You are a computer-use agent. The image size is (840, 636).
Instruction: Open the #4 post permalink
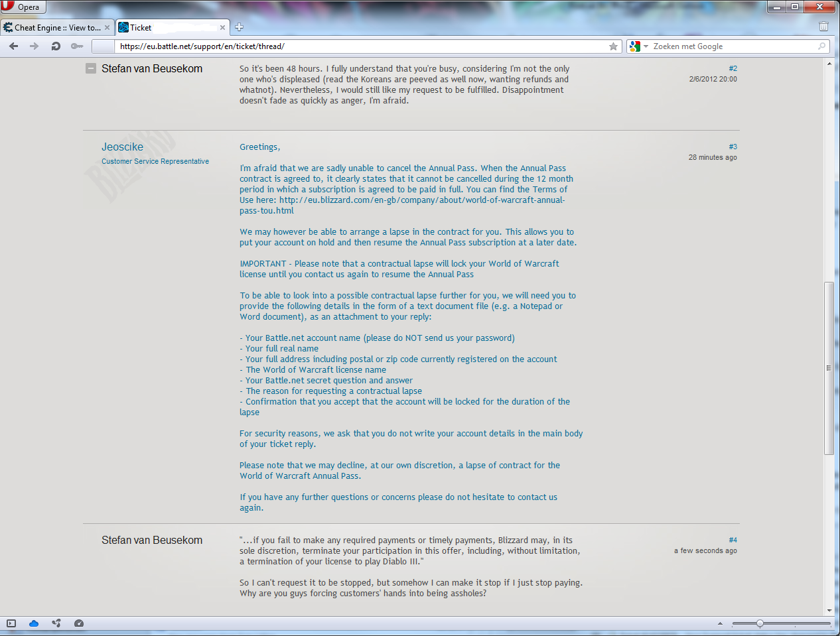(733, 540)
